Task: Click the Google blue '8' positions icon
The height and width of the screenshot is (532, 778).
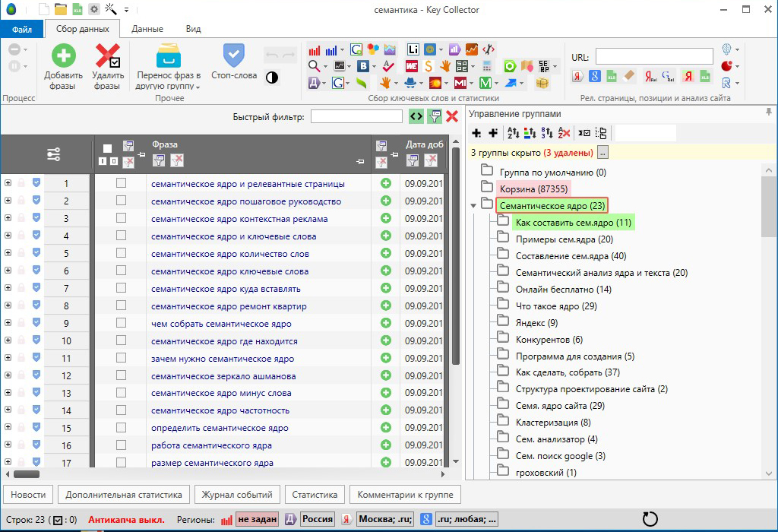Action: tap(594, 76)
